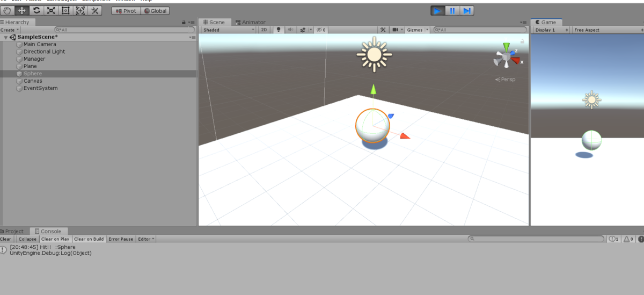Screen dimensions: 644x295
Task: Toggle Collapse in the Console
Action: pos(27,239)
